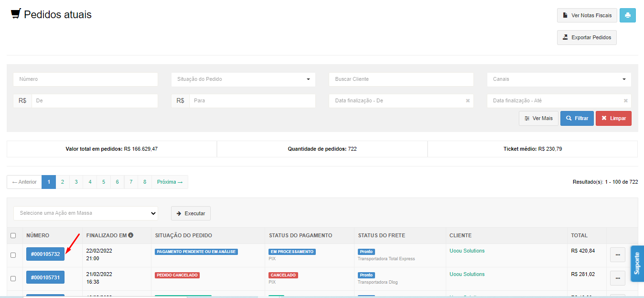Click the Status do Pagamento column header
This screenshot has height=298, width=644.
[301, 235]
